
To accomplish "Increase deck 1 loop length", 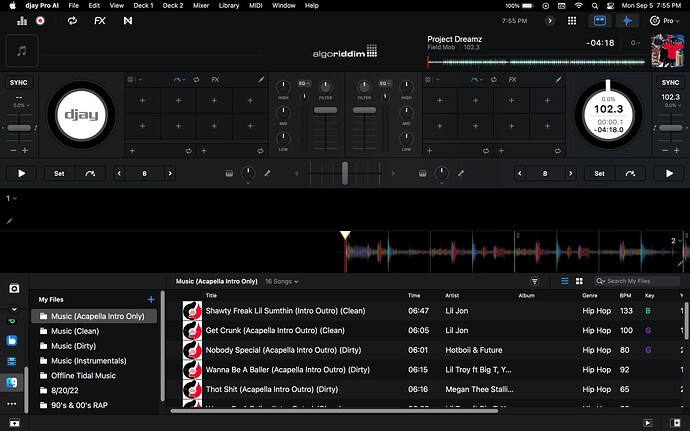I will [170, 173].
